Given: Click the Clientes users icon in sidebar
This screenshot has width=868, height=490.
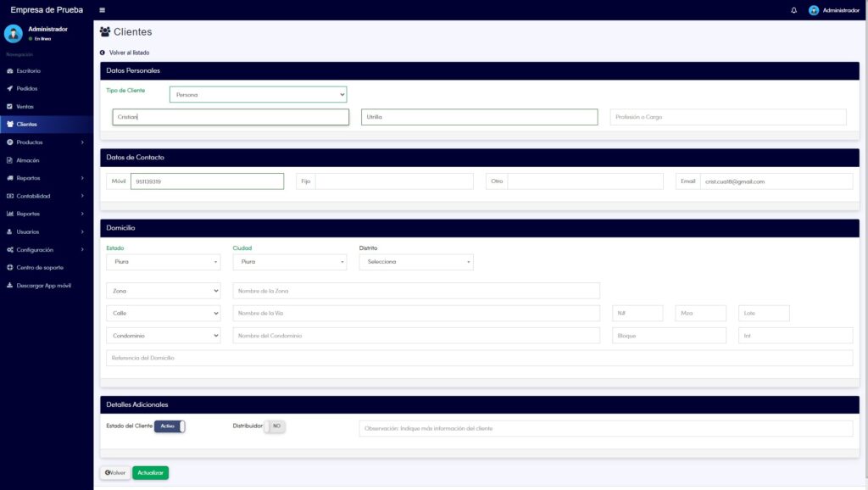Looking at the screenshot, I should tap(9, 124).
